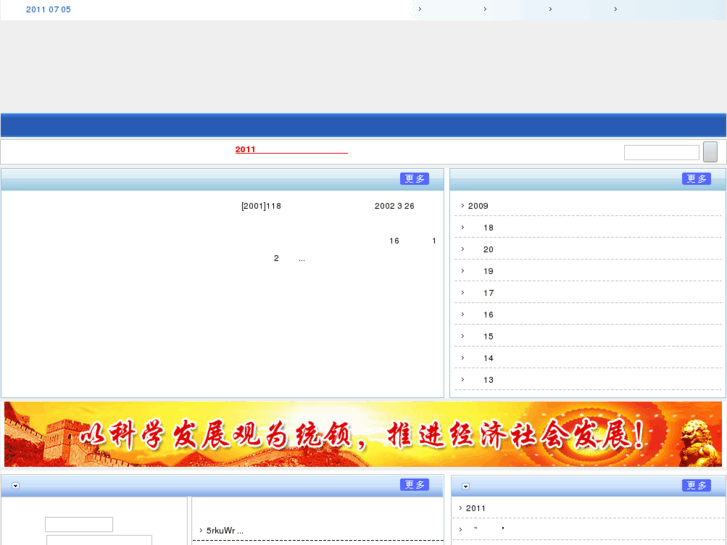This screenshot has height=545, width=727.
Task: Click the header date 2011 07 05
Action: [48, 9]
